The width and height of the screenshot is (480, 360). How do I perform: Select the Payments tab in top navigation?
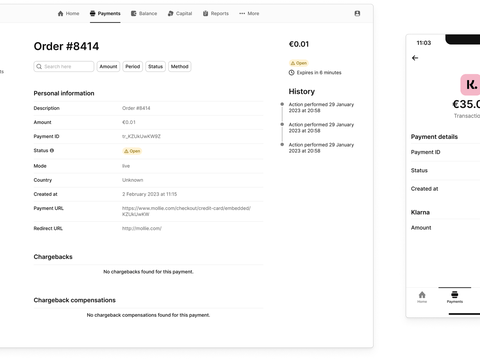point(105,13)
